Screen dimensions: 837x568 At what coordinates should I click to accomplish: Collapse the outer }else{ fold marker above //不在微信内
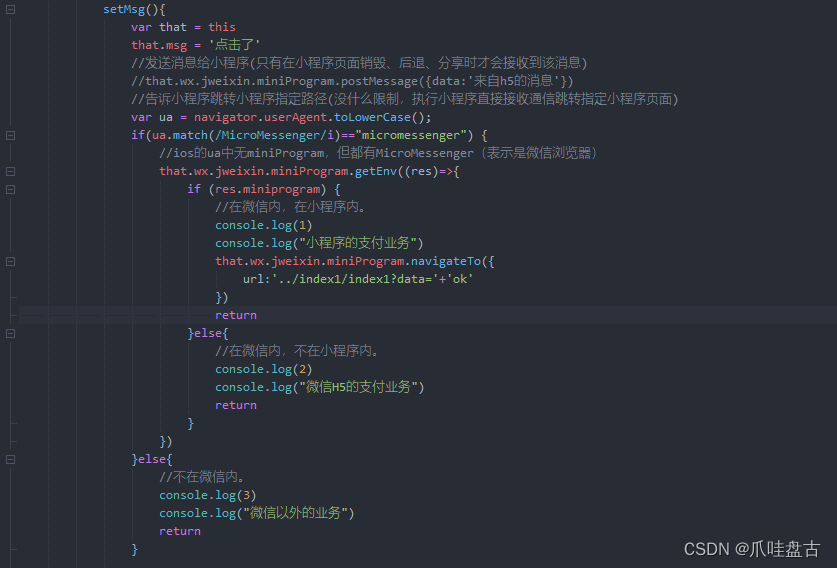pyautogui.click(x=10, y=460)
